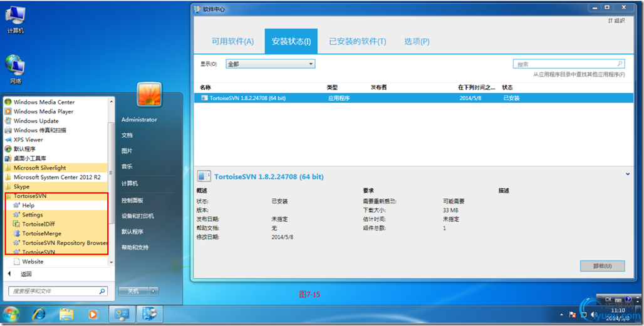This screenshot has height=326, width=644.
Task: Switch to the 安装状态(I) tab
Action: pos(291,41)
